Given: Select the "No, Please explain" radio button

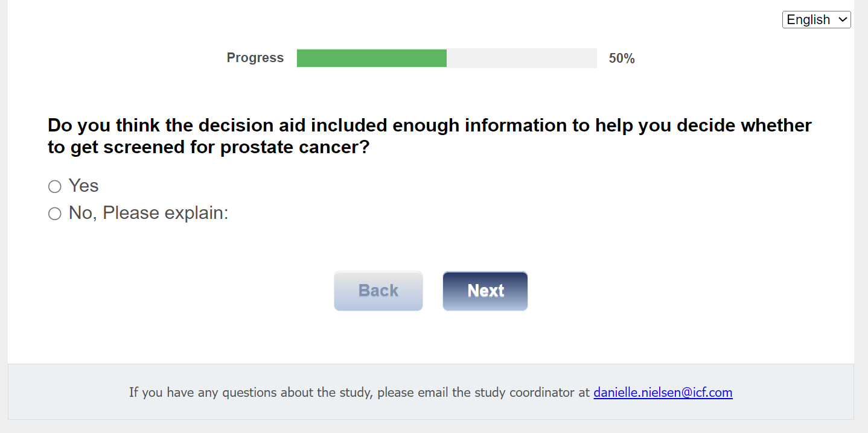Looking at the screenshot, I should coord(55,213).
